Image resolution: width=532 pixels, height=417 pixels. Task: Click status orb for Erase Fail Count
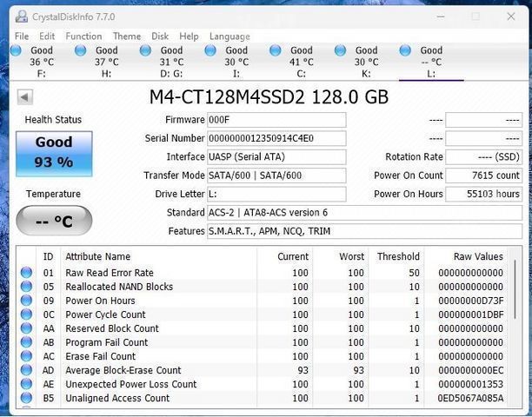(x=26, y=355)
